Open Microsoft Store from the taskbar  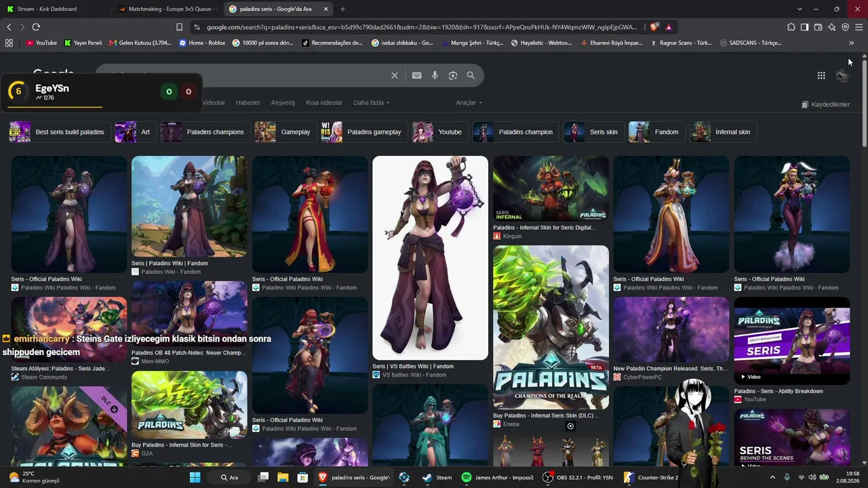[303, 477]
